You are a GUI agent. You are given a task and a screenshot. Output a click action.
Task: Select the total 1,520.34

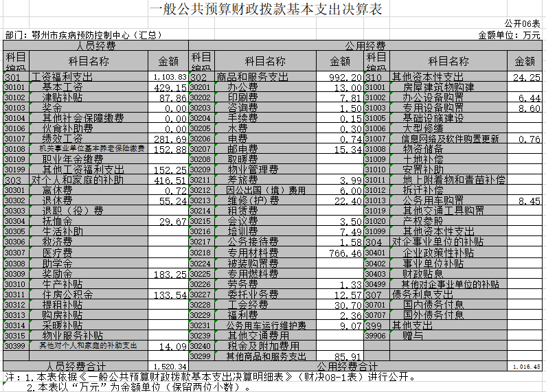click(x=168, y=366)
